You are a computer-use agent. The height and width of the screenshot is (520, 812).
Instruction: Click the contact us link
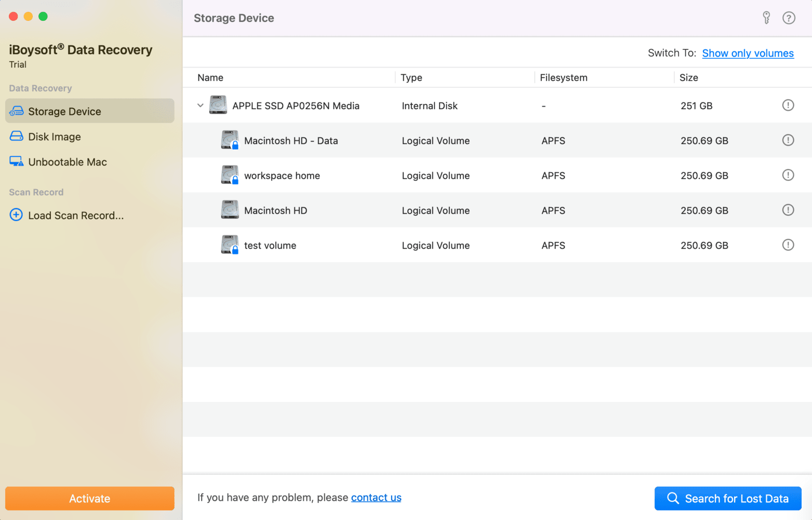[x=376, y=498]
